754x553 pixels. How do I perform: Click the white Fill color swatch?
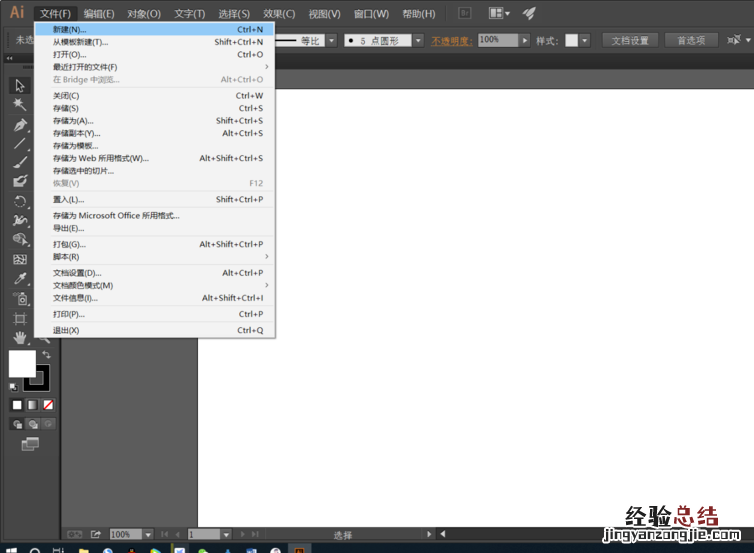(x=22, y=364)
